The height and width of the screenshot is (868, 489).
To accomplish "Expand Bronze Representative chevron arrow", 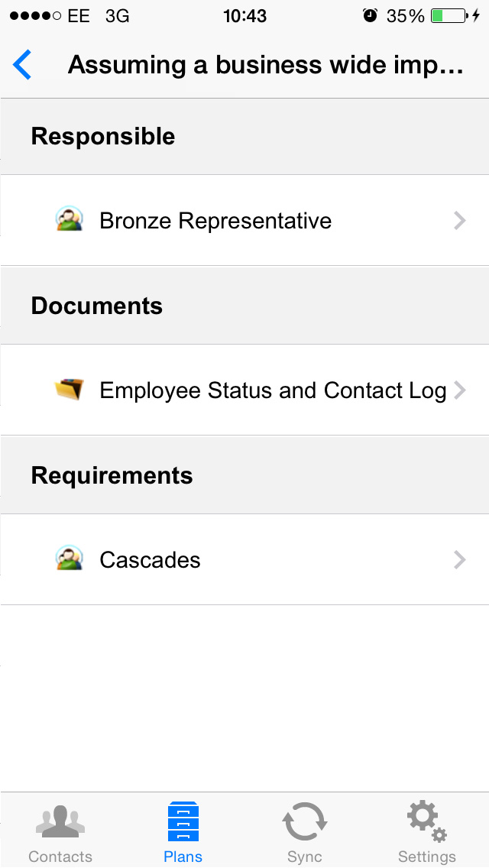I will 460,220.
